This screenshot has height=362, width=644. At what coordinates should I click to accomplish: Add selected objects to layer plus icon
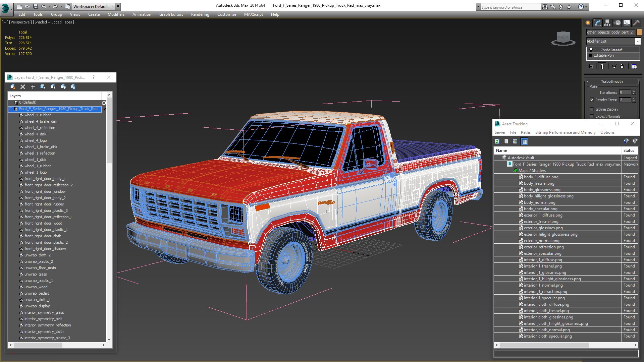tap(33, 87)
